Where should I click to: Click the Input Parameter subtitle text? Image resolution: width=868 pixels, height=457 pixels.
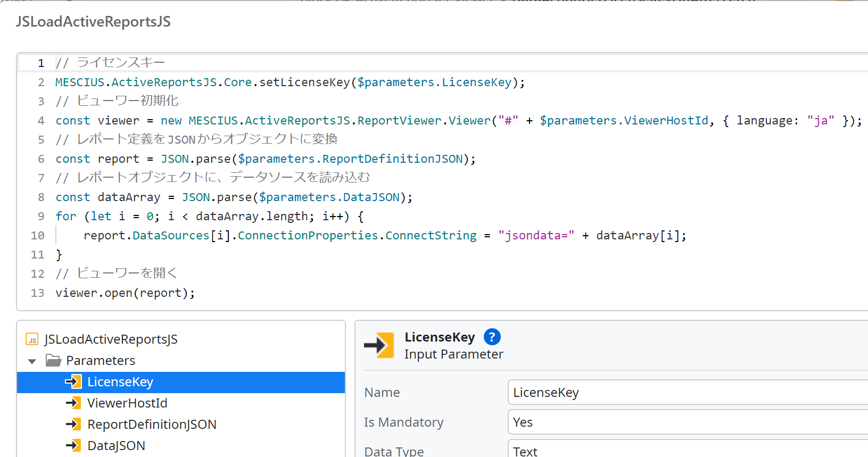click(x=453, y=354)
